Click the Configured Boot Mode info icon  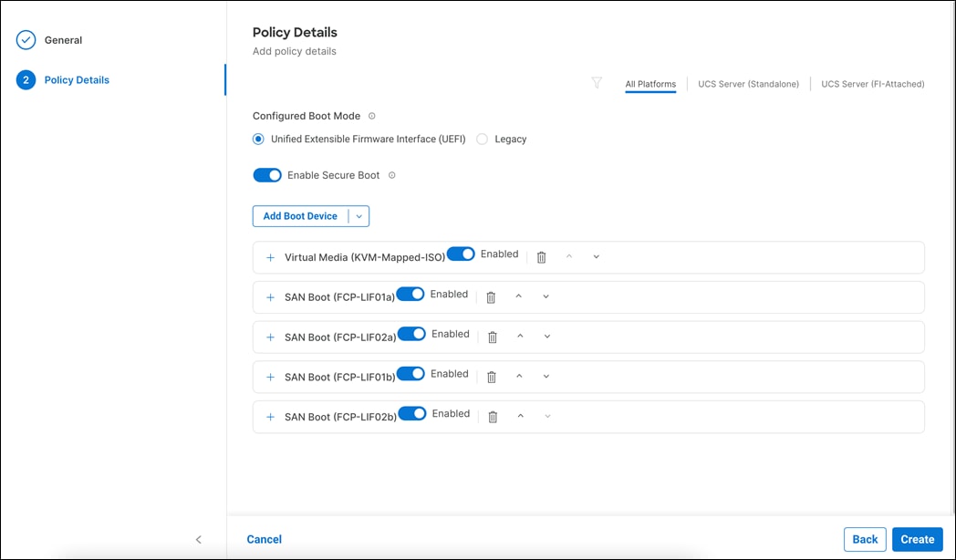[373, 116]
